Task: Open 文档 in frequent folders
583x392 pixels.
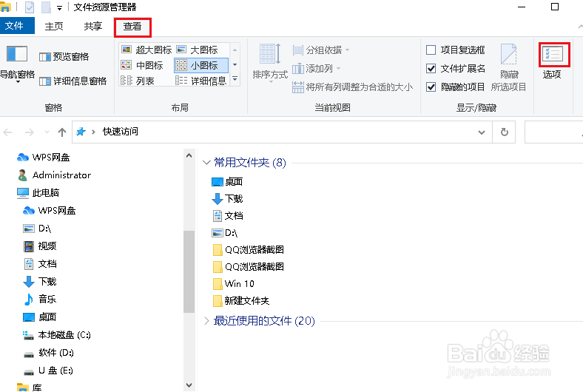Action: tap(227, 216)
